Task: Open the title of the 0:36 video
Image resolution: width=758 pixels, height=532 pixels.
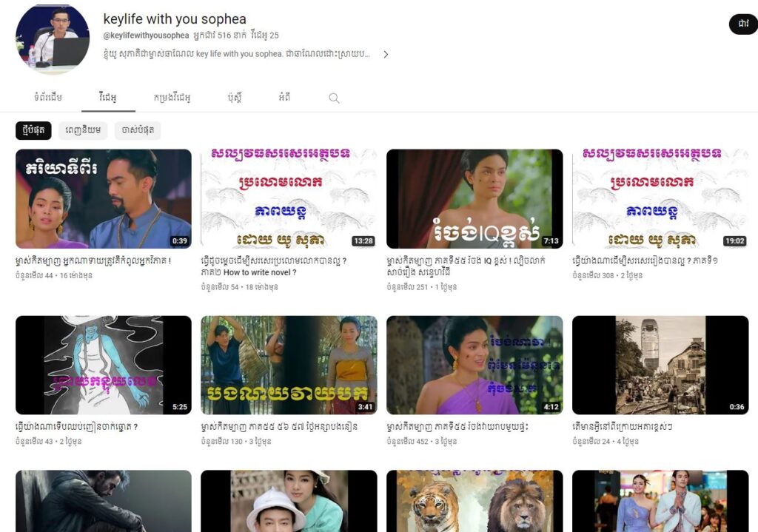Action: coord(622,427)
